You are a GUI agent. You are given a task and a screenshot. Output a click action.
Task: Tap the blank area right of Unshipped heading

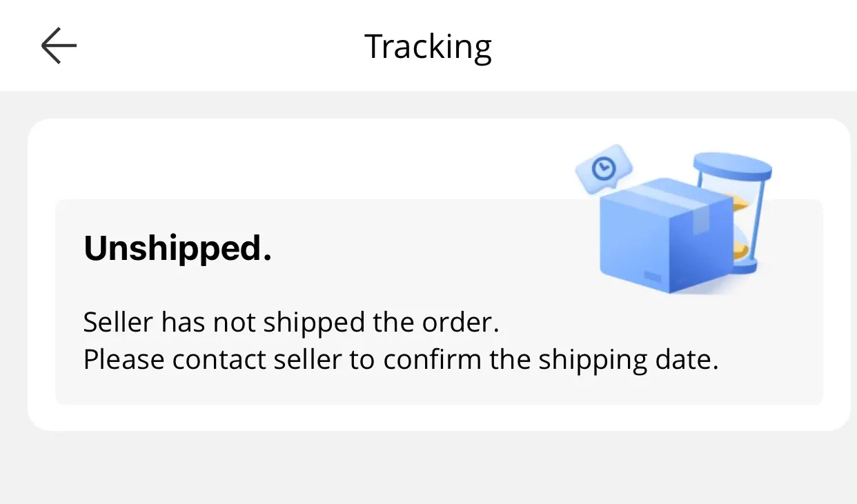point(428,248)
